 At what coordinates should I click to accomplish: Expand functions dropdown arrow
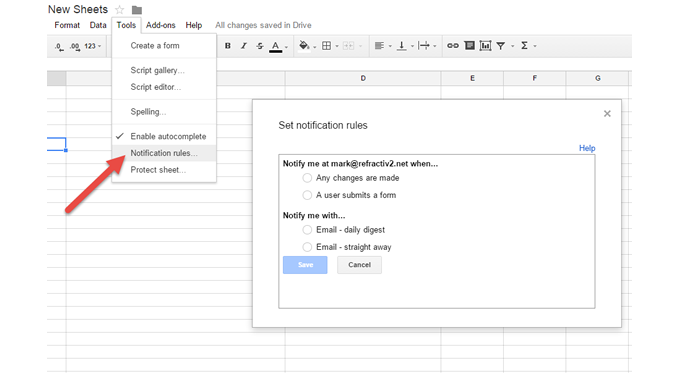point(535,46)
